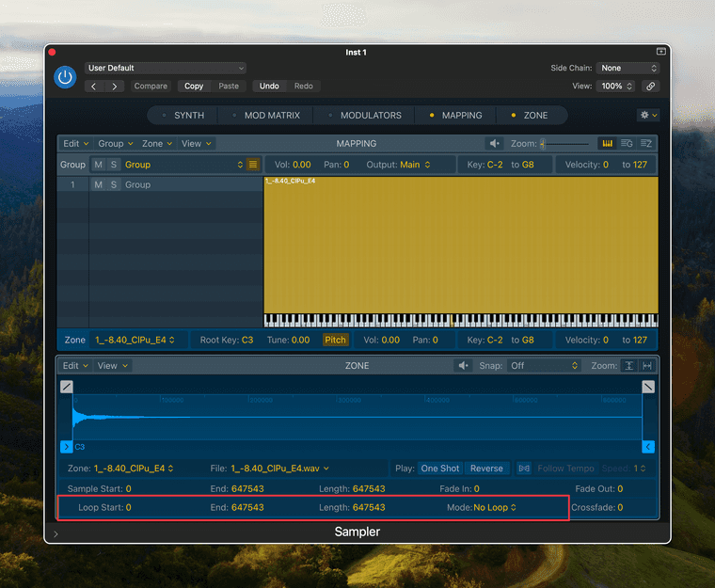Mute Group in row 1
The width and height of the screenshot is (715, 588).
[98, 184]
